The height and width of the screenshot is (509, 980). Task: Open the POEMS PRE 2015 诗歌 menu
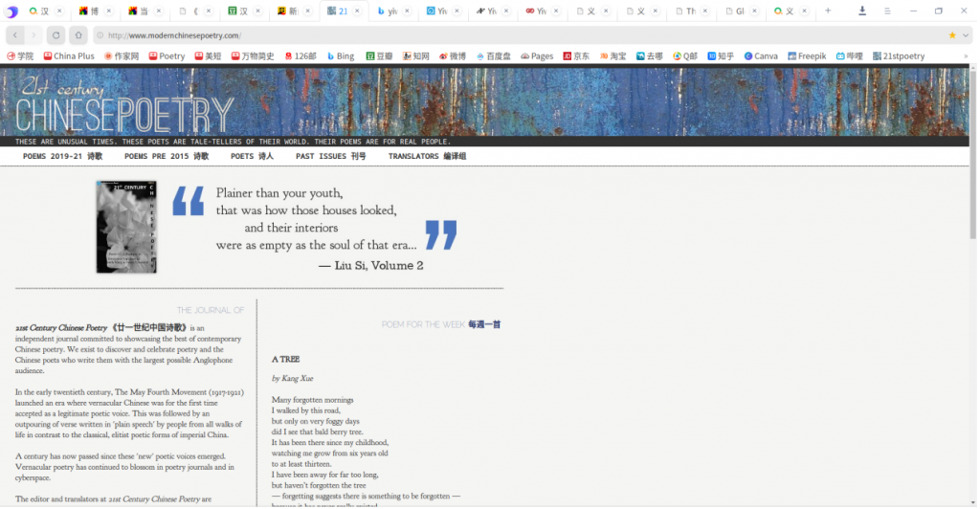[x=167, y=156]
